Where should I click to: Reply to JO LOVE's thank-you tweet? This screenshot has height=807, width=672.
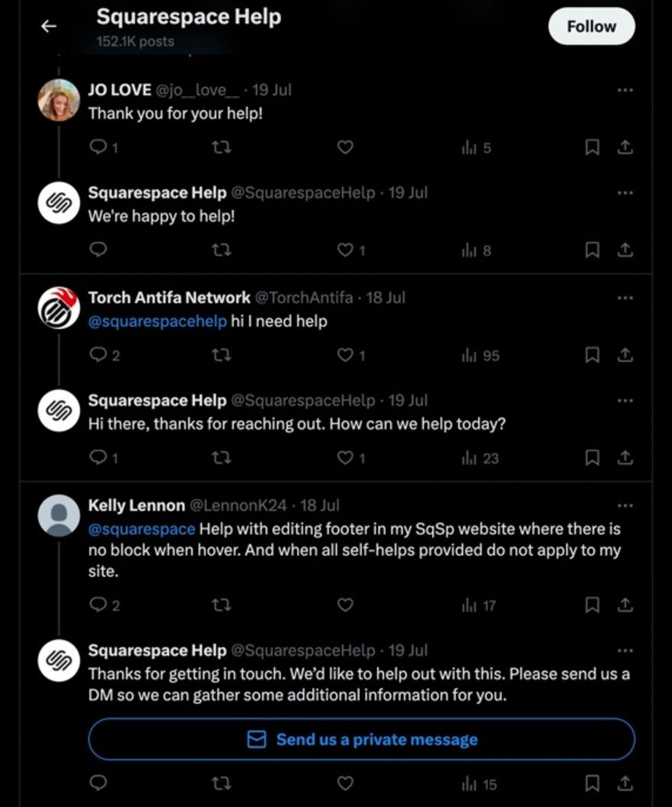[x=99, y=147]
